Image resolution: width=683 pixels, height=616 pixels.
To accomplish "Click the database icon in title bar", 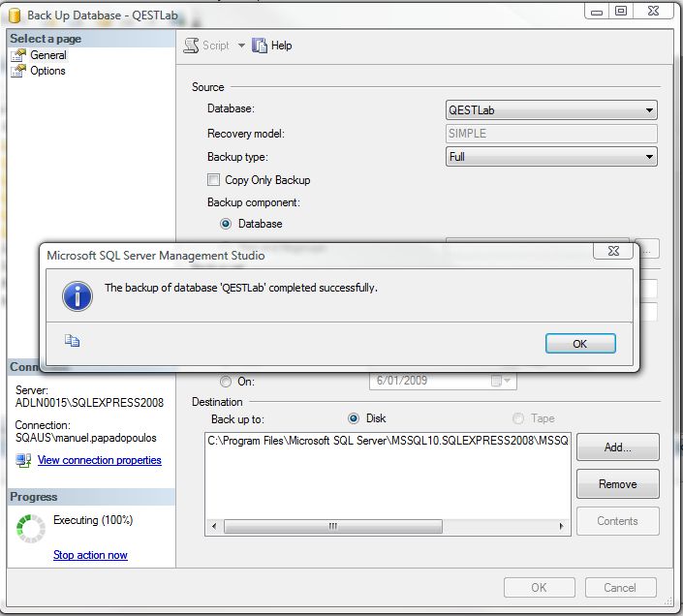I will (x=13, y=14).
